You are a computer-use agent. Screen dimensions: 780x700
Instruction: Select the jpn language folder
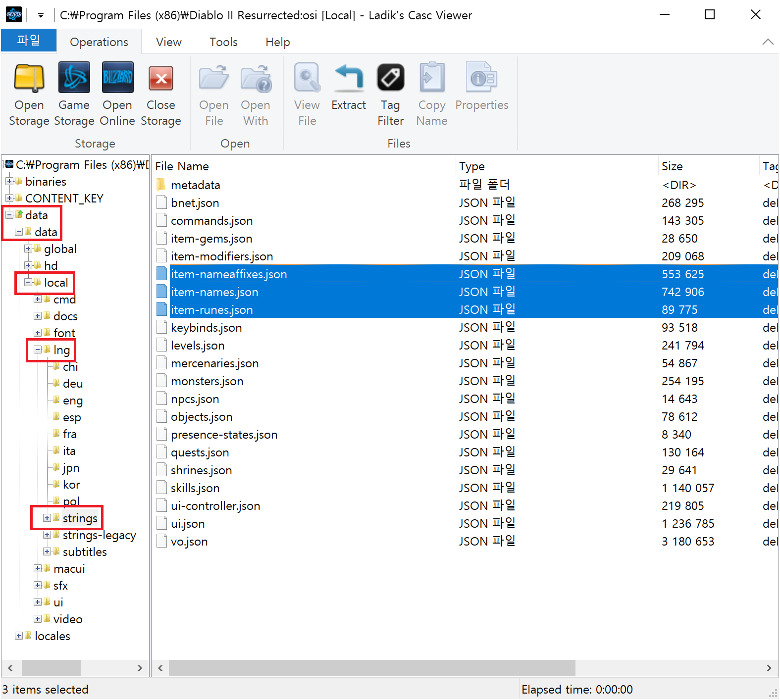pyautogui.click(x=71, y=468)
